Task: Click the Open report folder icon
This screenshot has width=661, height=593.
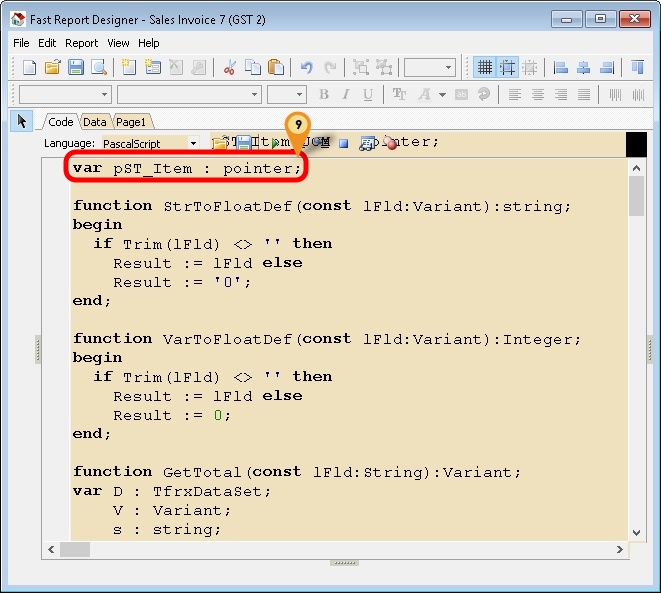Action: (53, 67)
